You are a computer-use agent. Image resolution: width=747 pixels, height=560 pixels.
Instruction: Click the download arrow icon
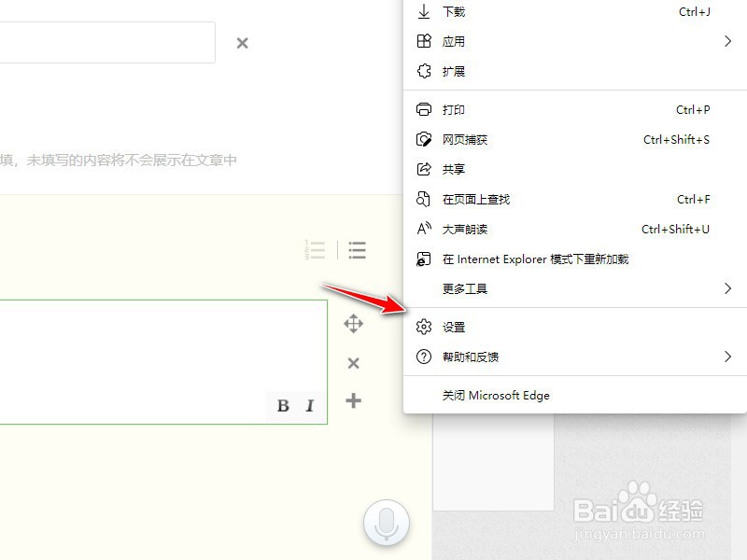424,11
